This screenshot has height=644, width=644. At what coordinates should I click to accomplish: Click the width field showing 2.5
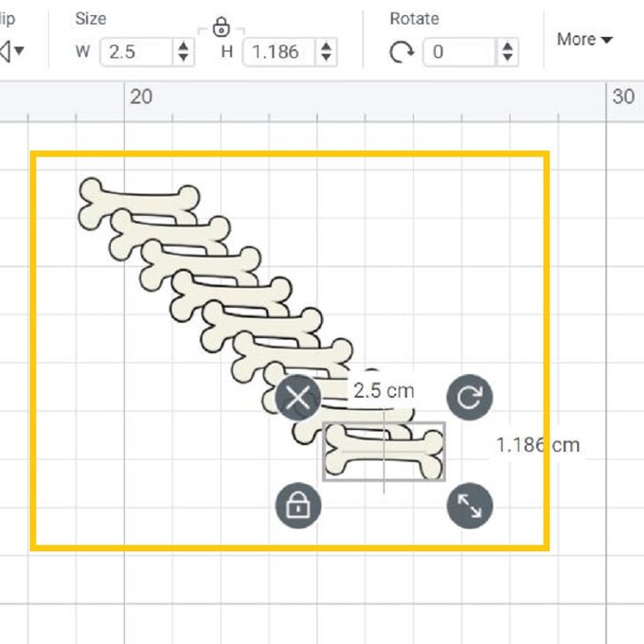135,52
